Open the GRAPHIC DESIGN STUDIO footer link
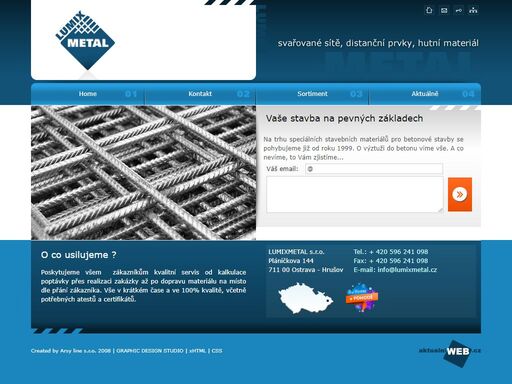This screenshot has height=384, width=512. [x=150, y=351]
